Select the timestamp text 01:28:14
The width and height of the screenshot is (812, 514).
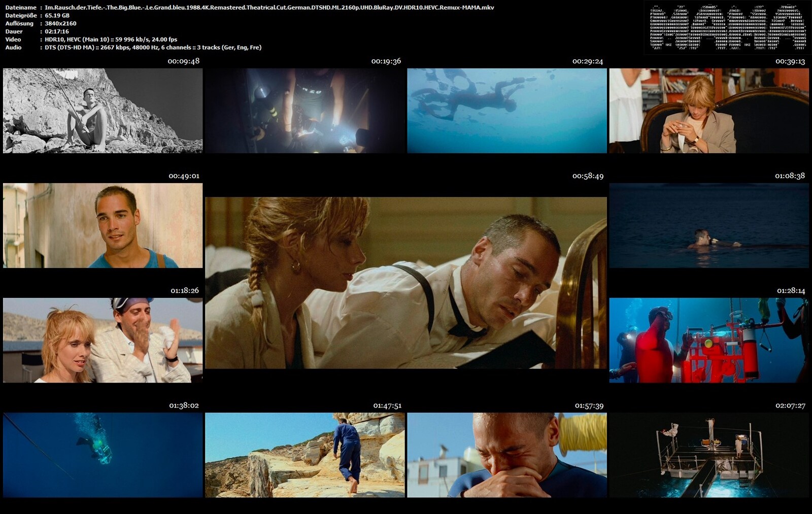click(x=791, y=290)
